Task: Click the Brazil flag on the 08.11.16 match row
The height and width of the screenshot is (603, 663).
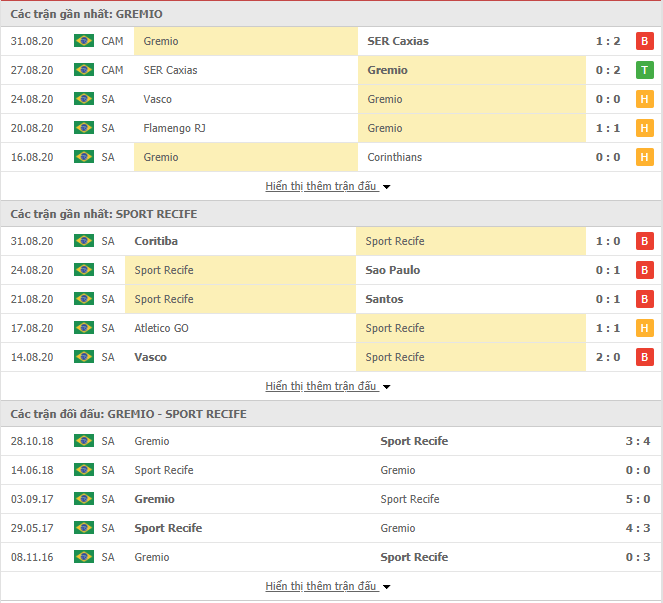Action: point(84,556)
